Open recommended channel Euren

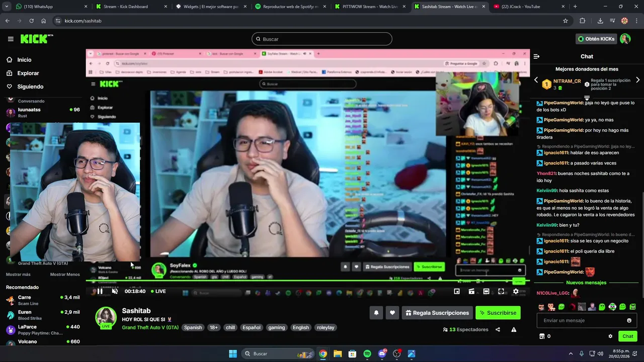pos(43,315)
